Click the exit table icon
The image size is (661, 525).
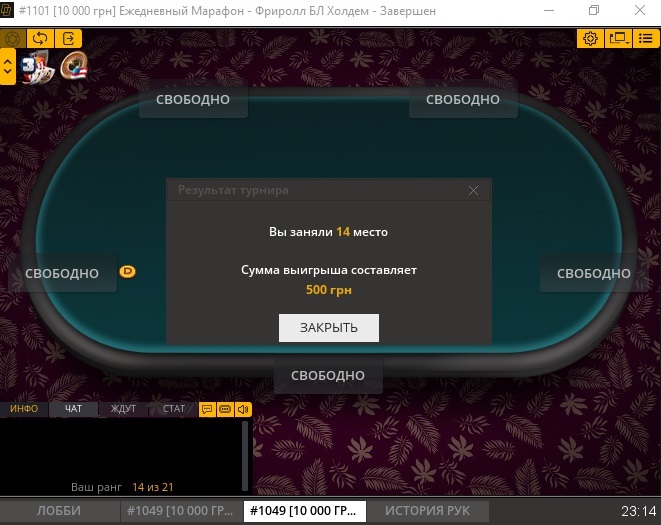68,39
